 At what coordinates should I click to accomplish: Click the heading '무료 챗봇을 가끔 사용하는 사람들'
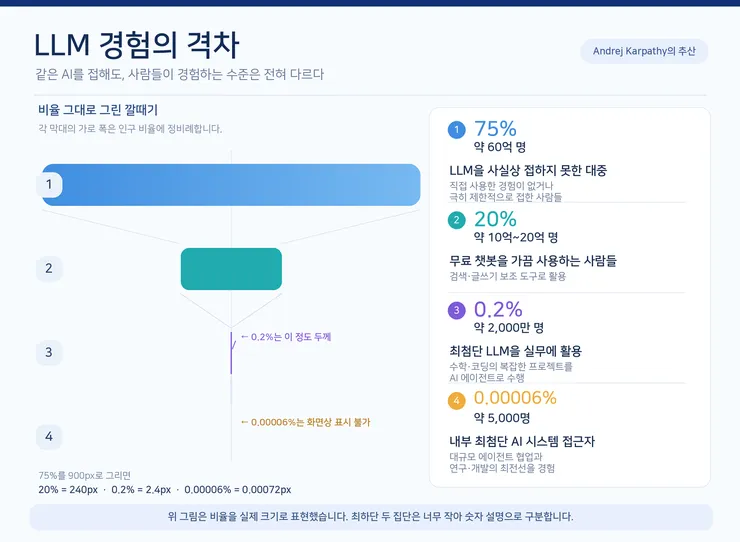tap(533, 261)
